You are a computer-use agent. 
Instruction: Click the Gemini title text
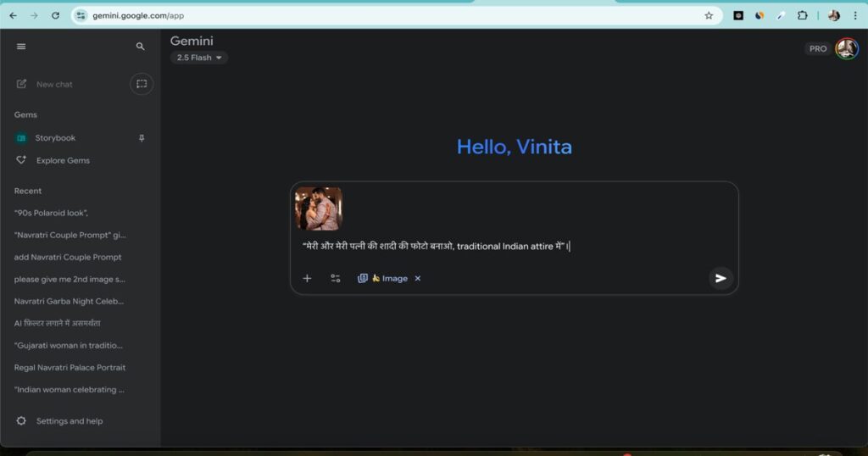click(x=192, y=41)
